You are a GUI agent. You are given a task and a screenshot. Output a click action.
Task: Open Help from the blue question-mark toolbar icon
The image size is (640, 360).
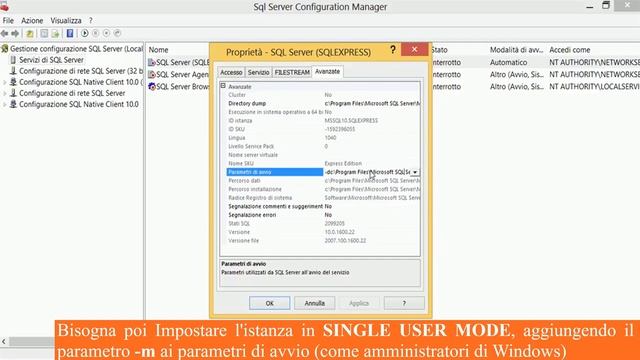70,33
